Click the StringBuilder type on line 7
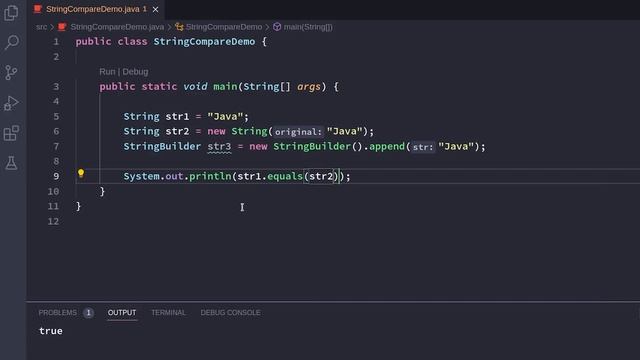The image size is (640, 360). pyautogui.click(x=162, y=147)
